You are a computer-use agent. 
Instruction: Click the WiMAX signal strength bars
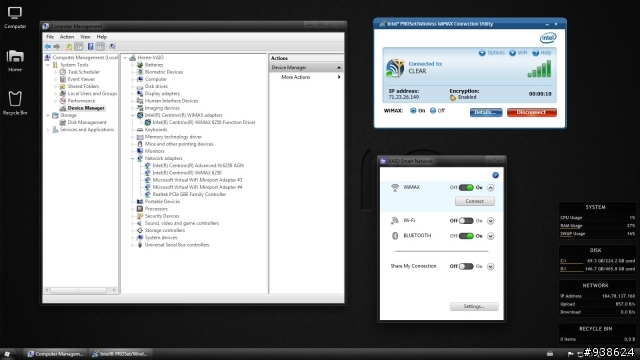tap(539, 69)
